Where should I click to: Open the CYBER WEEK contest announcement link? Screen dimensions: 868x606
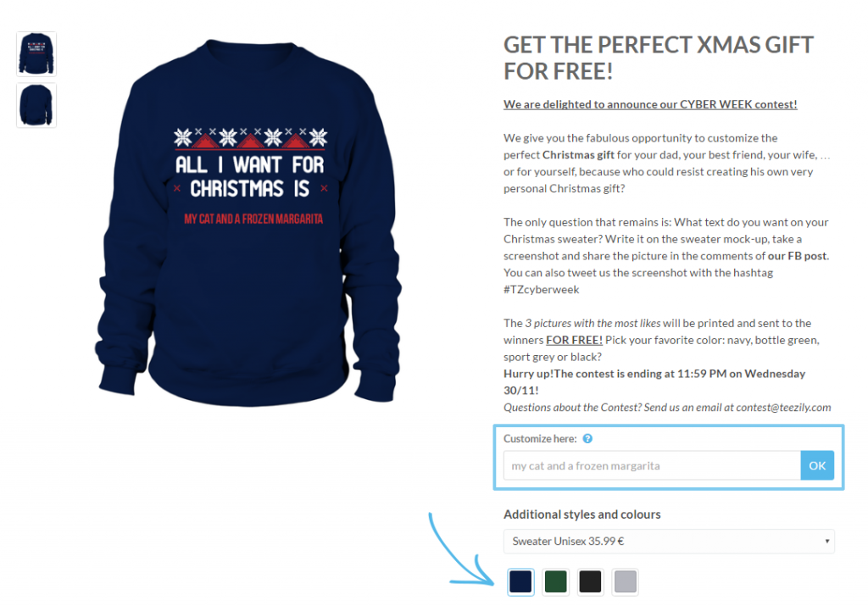pyautogui.click(x=650, y=104)
